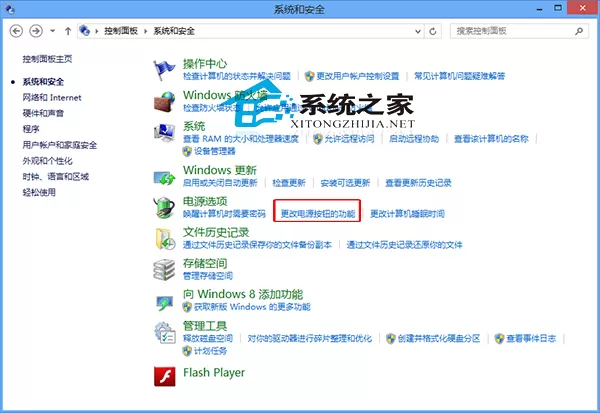The width and height of the screenshot is (600, 413).
Task: Click 启用或关闭自动更新 link
Action: [220, 183]
